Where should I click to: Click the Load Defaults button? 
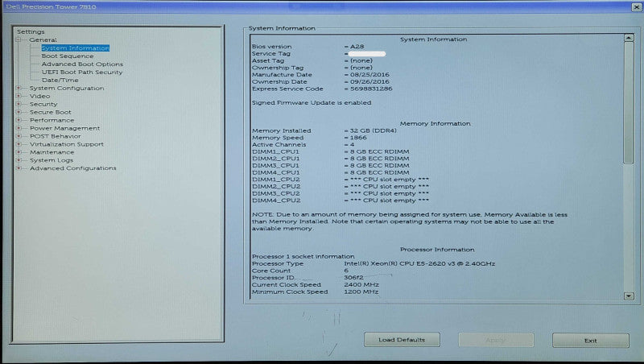click(402, 340)
